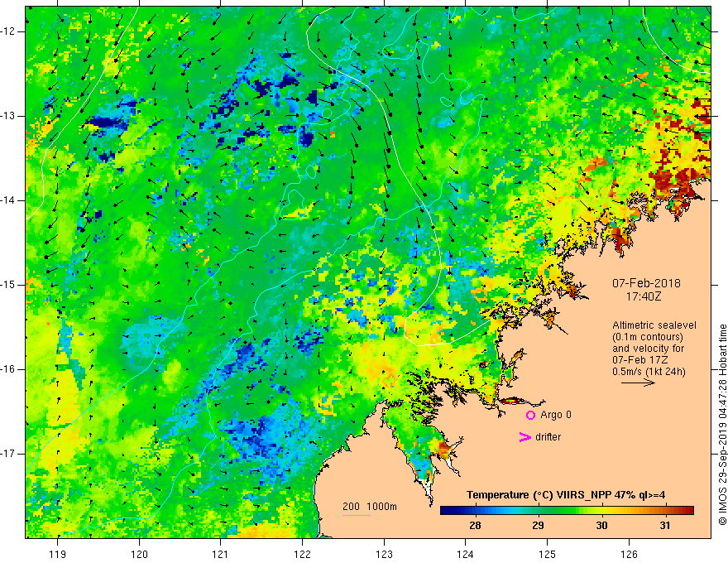Click the latitude axis label -13
The image size is (728, 563).
coord(8,116)
